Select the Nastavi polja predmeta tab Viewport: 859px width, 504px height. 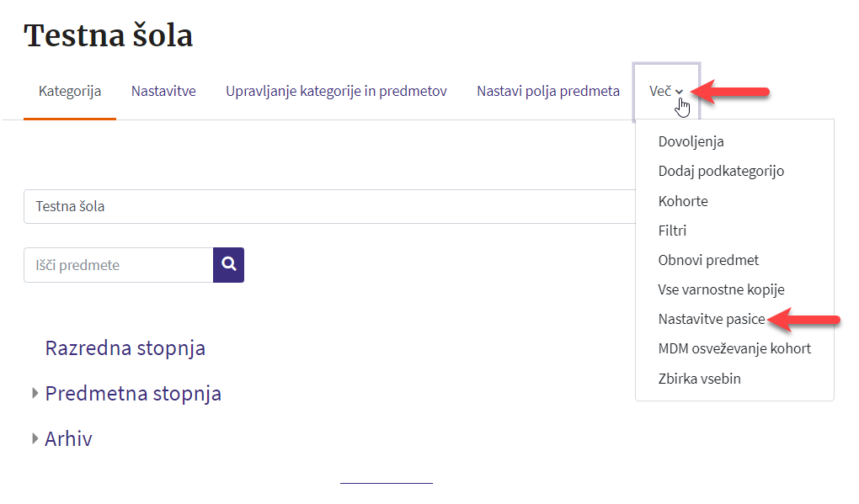[548, 92]
